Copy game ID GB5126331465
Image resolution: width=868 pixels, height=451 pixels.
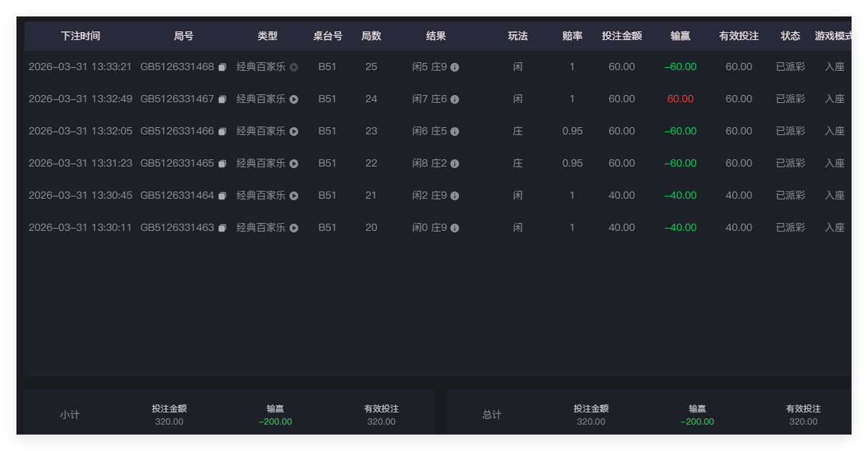222,163
